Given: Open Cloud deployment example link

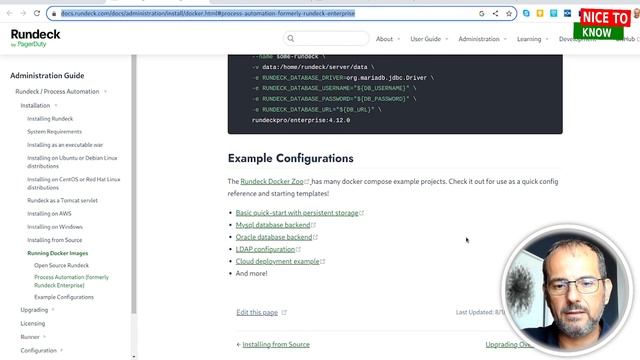Looking at the screenshot, I should point(277,261).
